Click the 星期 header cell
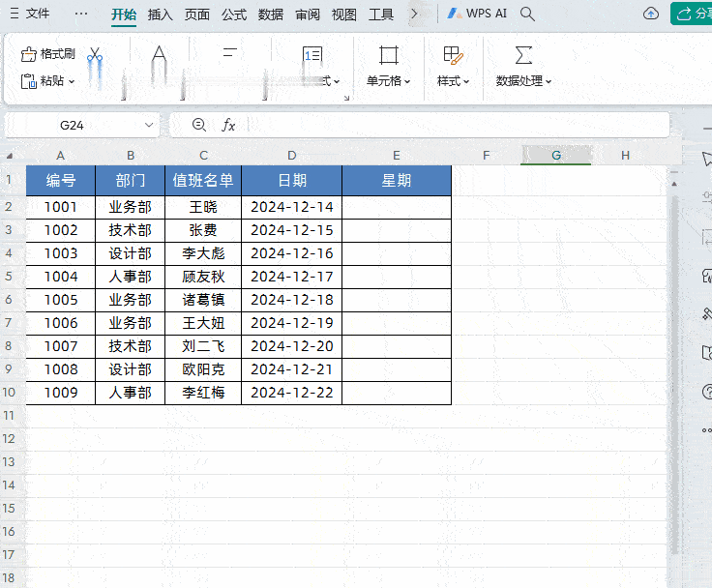 397,181
